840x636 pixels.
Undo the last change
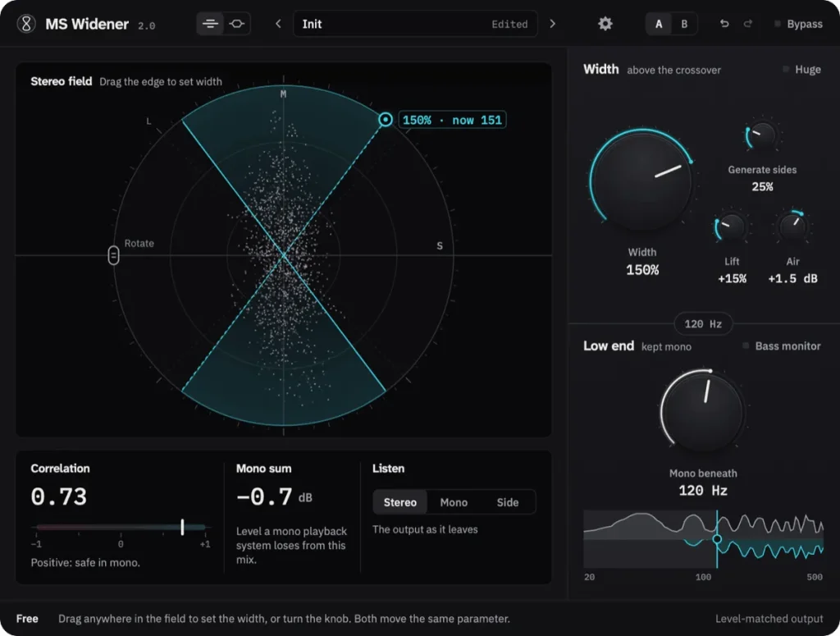pyautogui.click(x=724, y=24)
